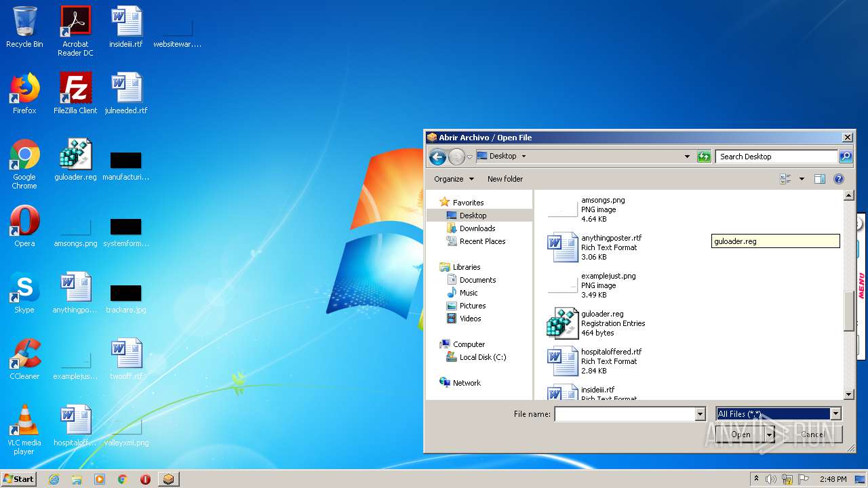Open the Open button's split arrow

770,434
